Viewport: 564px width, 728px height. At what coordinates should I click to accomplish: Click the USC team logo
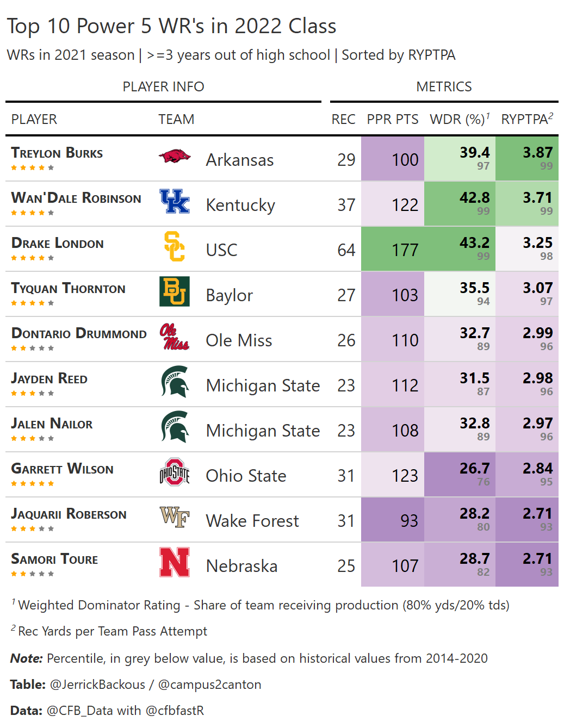click(x=175, y=247)
